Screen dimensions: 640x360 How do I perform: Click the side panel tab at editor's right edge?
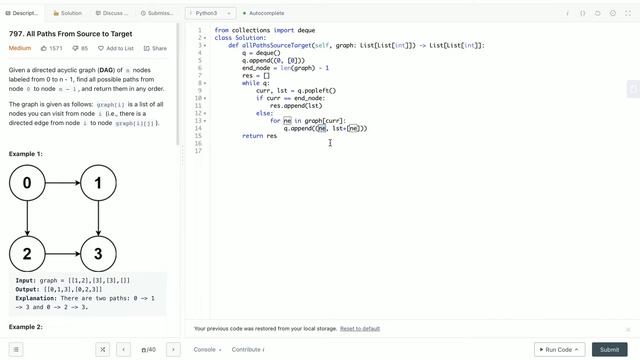click(x=633, y=89)
